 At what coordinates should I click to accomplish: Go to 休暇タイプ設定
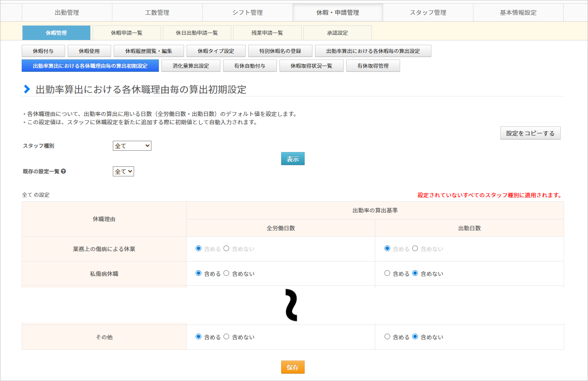pos(216,51)
